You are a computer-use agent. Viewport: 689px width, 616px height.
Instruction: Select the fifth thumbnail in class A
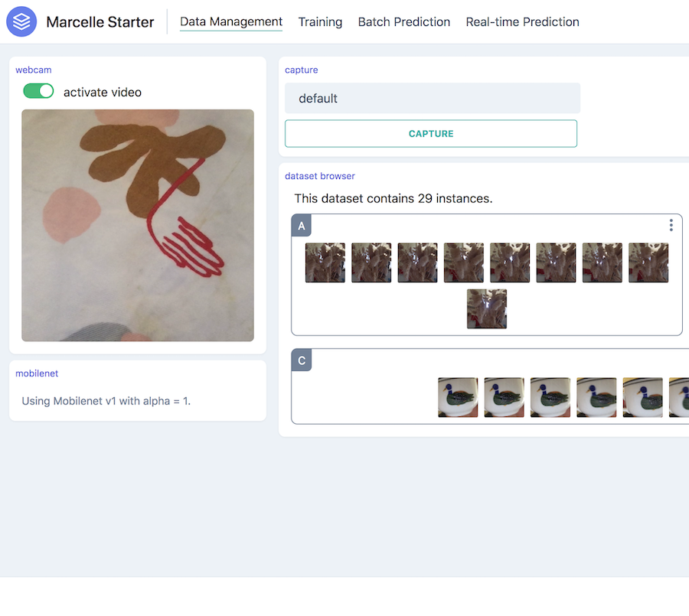tap(510, 262)
